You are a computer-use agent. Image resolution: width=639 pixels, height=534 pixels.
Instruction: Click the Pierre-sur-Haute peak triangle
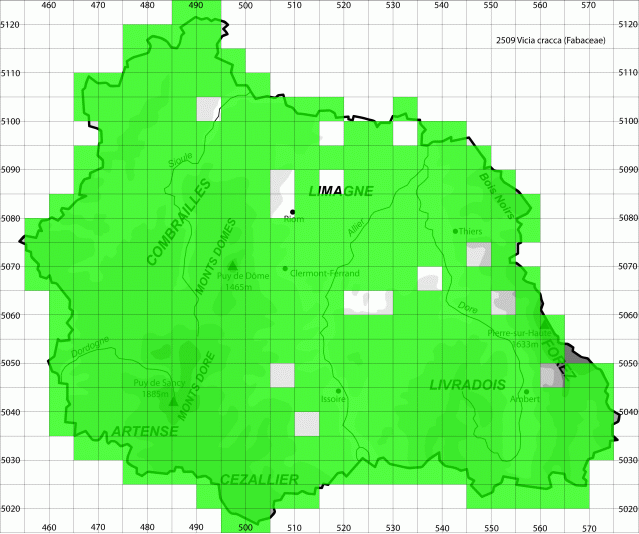(545, 324)
